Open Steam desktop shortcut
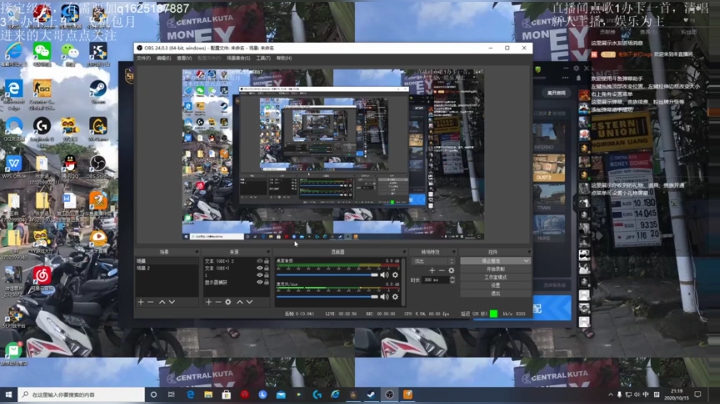Viewport: 720px width, 404px height. [98, 91]
